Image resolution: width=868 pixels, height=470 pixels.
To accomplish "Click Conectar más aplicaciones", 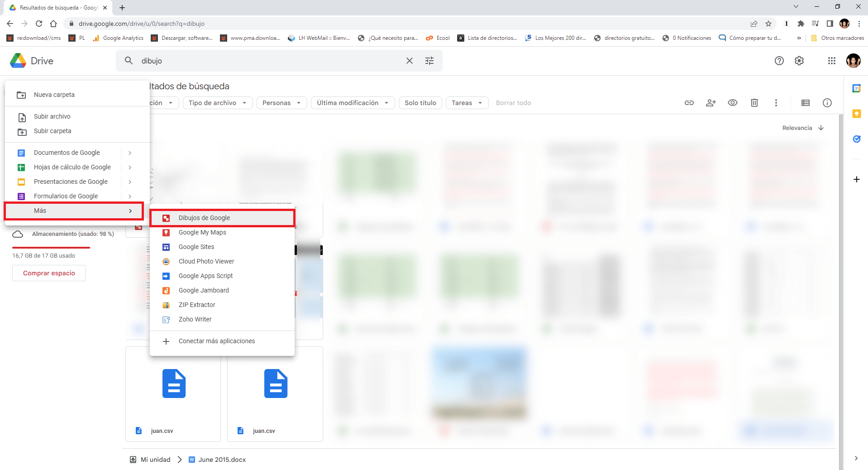I will point(222,341).
